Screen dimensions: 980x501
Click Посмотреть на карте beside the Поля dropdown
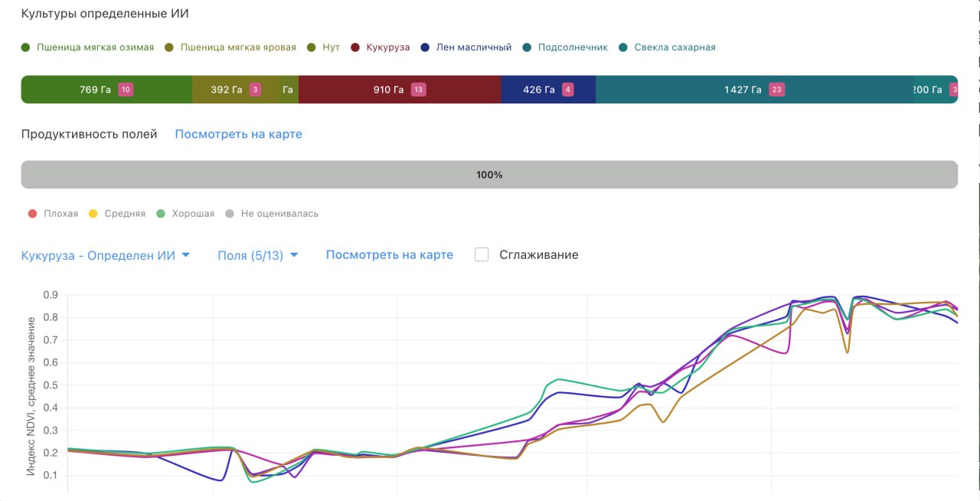[x=389, y=255]
